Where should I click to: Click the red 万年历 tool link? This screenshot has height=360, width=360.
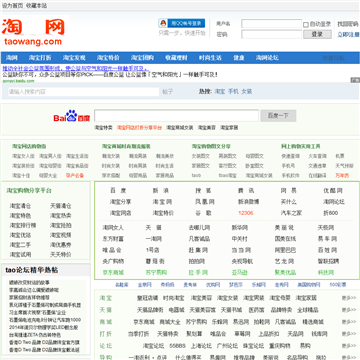click(342, 175)
